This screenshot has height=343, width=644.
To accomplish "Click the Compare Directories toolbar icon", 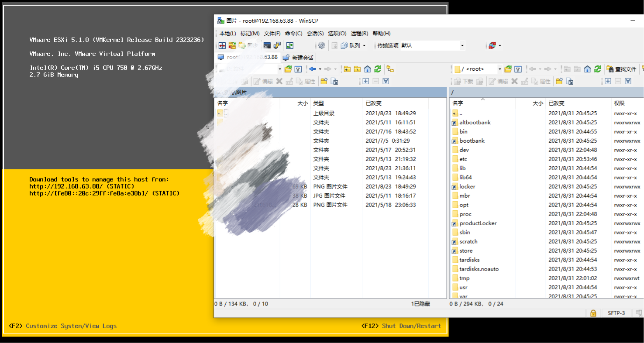I will click(222, 45).
